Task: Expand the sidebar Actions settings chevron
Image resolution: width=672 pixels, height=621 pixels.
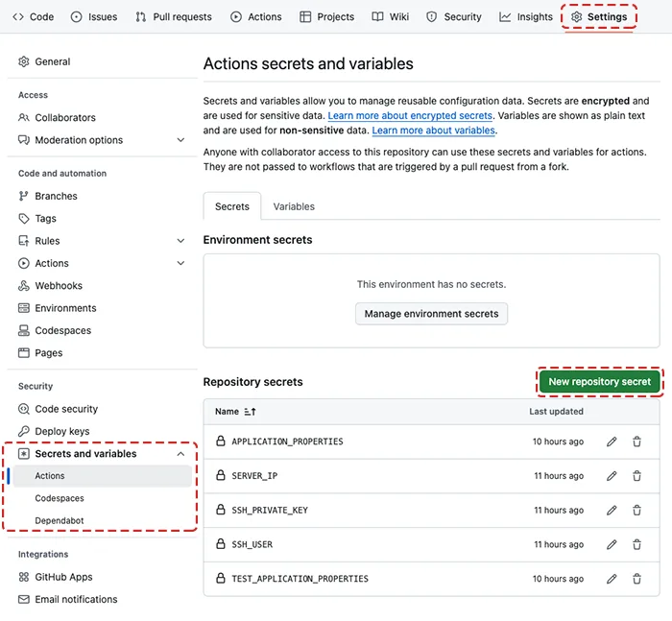Action: 180,263
